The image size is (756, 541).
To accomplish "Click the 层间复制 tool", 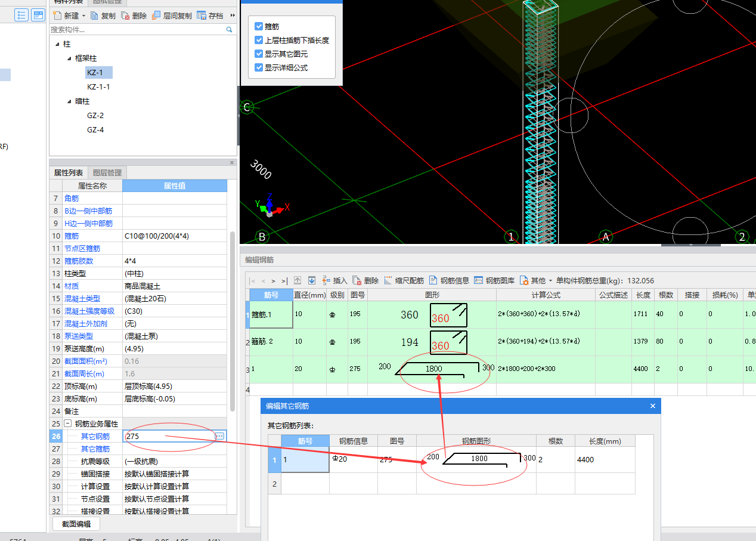I will tap(172, 16).
